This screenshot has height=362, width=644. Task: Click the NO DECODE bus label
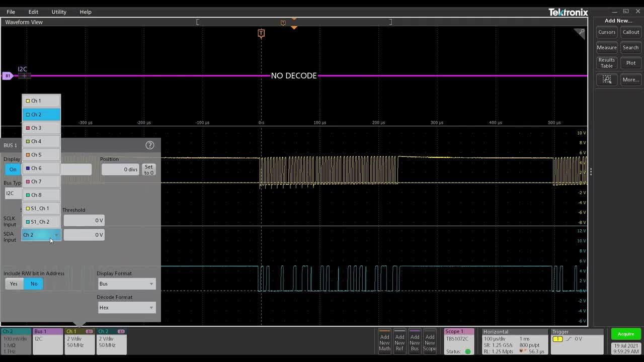[294, 76]
